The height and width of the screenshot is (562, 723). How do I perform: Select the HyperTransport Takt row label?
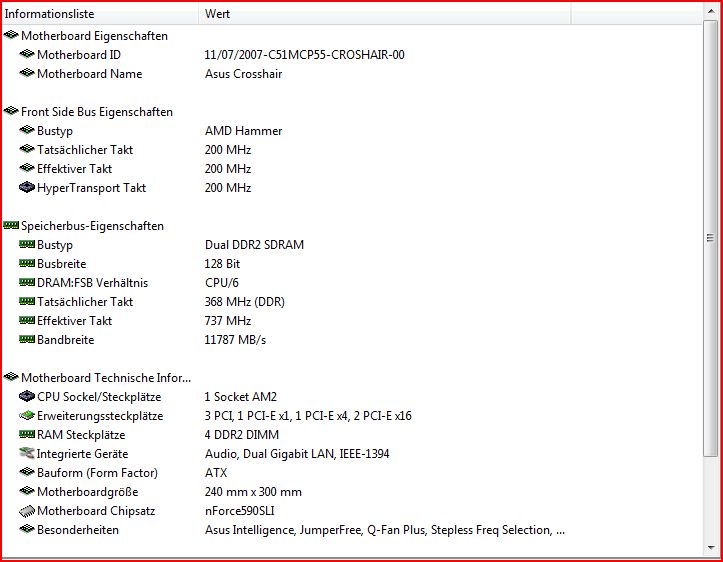91,188
